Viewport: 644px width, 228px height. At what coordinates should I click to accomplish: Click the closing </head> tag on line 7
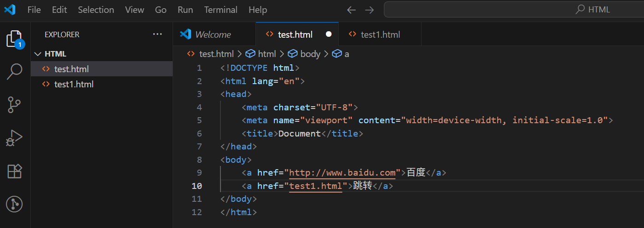(x=238, y=147)
